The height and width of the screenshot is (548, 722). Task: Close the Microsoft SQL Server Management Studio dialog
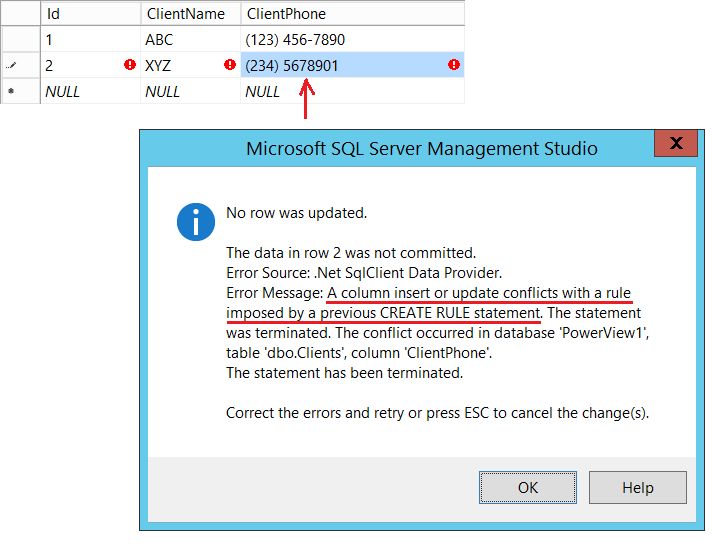pos(676,143)
